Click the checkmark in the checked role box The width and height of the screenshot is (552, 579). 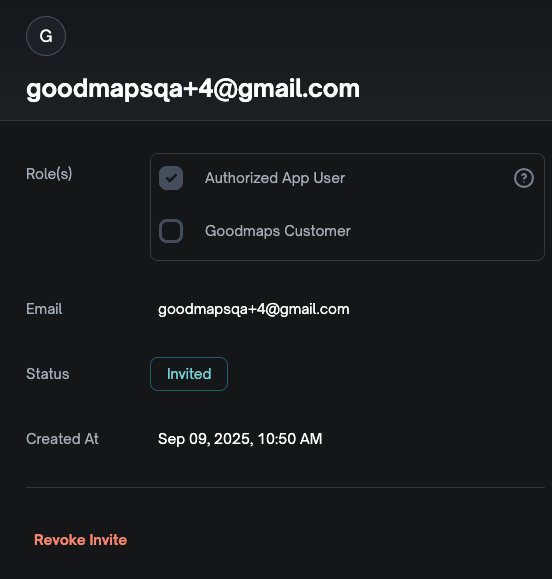pyautogui.click(x=171, y=178)
